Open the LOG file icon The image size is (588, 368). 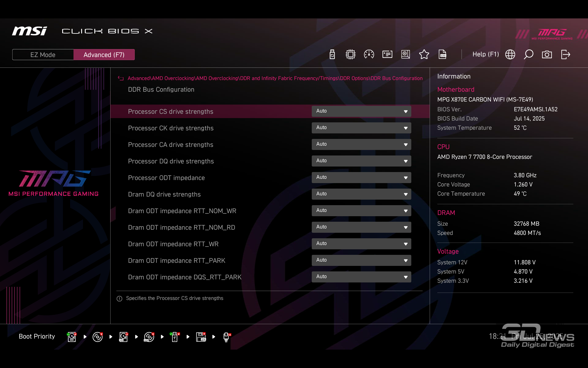(443, 55)
